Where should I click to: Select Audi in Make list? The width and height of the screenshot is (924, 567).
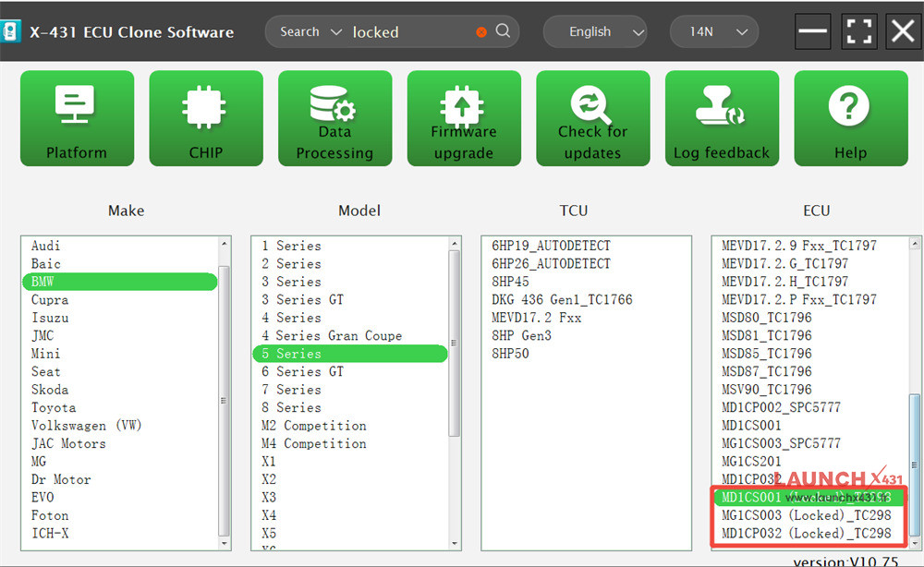coord(46,246)
